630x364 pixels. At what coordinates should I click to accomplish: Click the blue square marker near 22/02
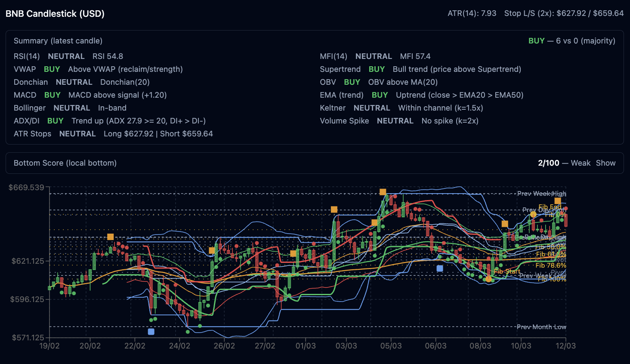(x=151, y=332)
